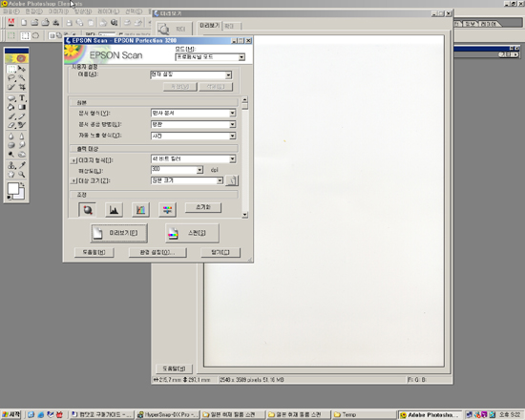Select the Rectangular Marquee tool in toolbox

click(11, 69)
